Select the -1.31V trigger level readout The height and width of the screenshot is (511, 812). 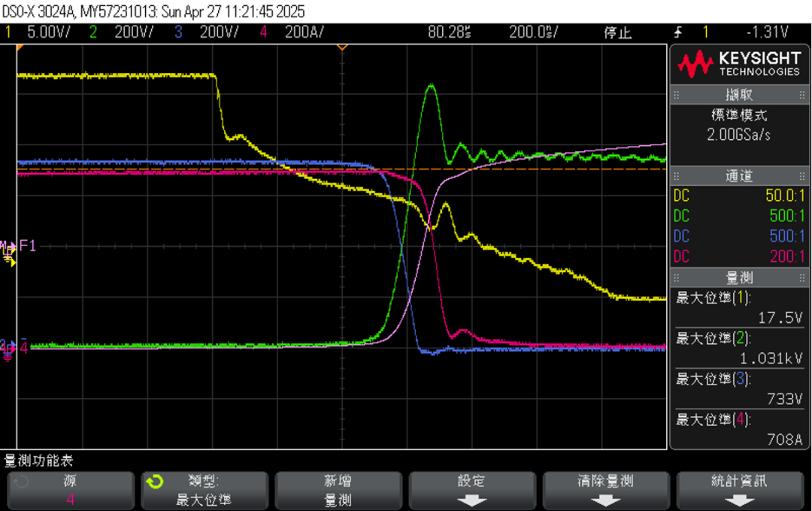tap(767, 32)
